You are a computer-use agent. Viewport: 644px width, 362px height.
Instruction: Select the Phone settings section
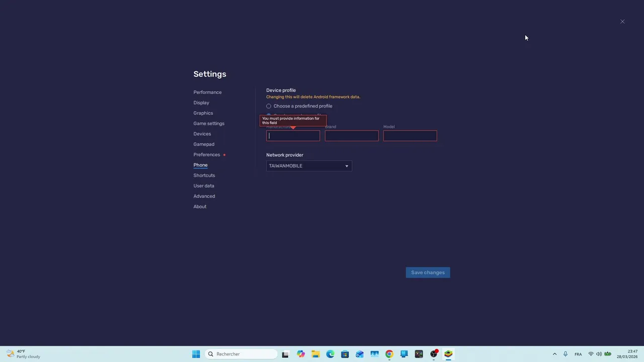tap(200, 165)
